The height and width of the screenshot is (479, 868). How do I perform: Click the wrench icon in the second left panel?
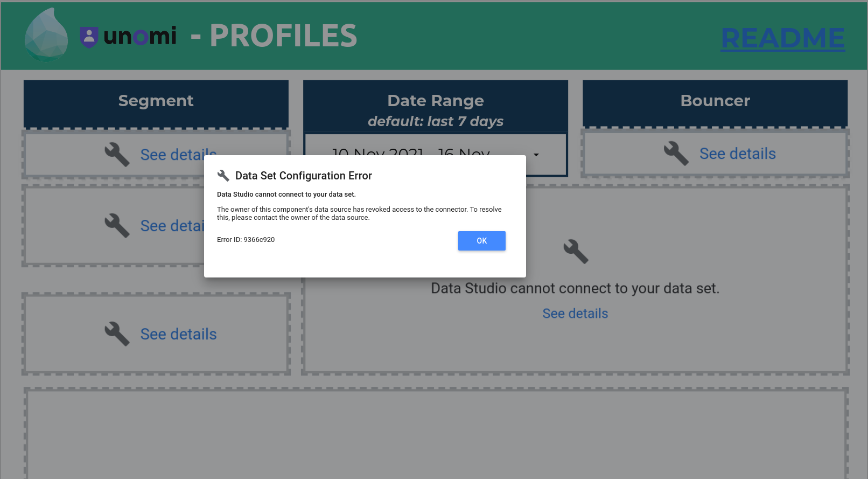point(117,225)
